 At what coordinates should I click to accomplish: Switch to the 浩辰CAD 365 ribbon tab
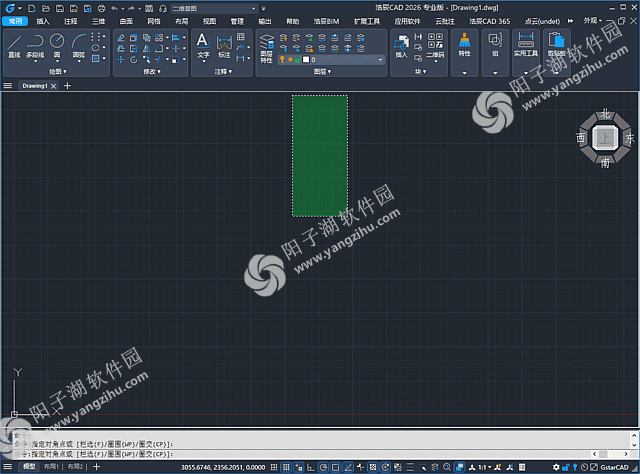point(489,21)
